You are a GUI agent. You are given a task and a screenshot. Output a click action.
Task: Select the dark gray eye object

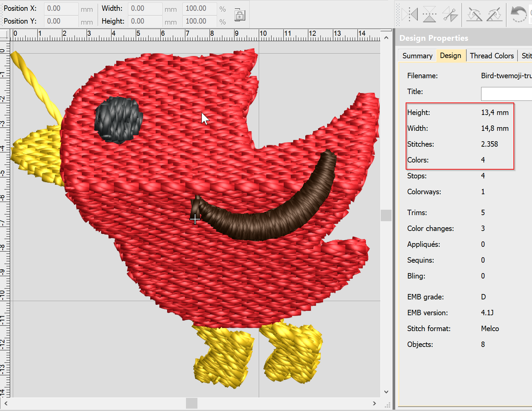118,120
